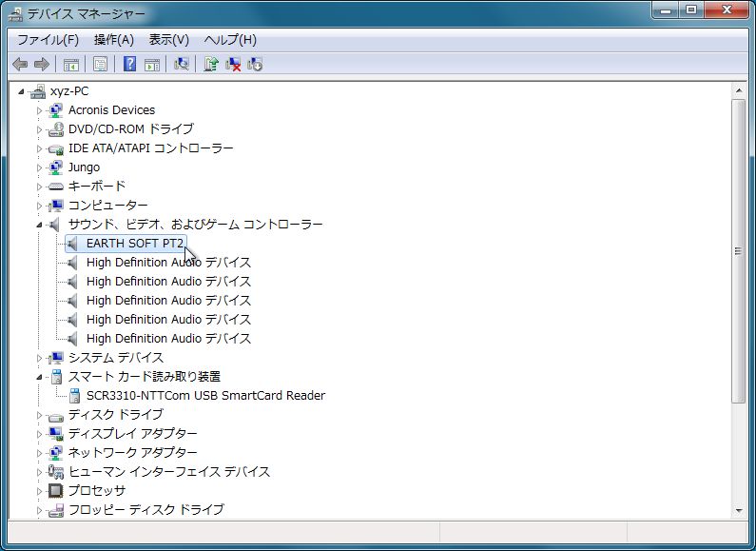This screenshot has width=756, height=551.
Task: Expand the コンピューター node
Action: tap(40, 206)
